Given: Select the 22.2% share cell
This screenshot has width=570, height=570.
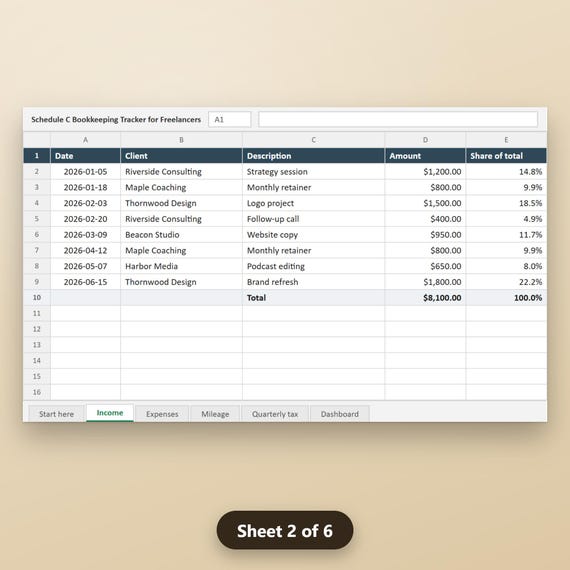Looking at the screenshot, I should point(506,282).
